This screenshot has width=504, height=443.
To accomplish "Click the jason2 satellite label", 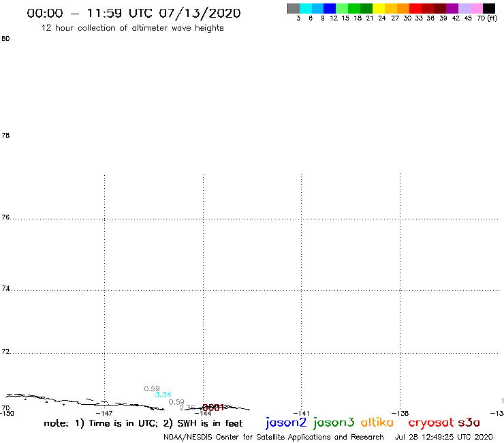I will pos(286,423).
